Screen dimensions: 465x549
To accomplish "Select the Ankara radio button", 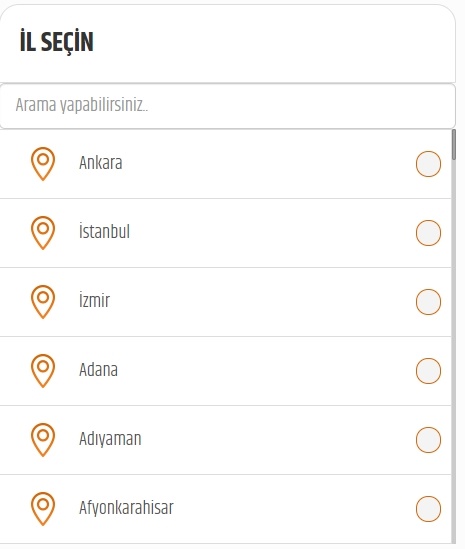I will coord(428,164).
